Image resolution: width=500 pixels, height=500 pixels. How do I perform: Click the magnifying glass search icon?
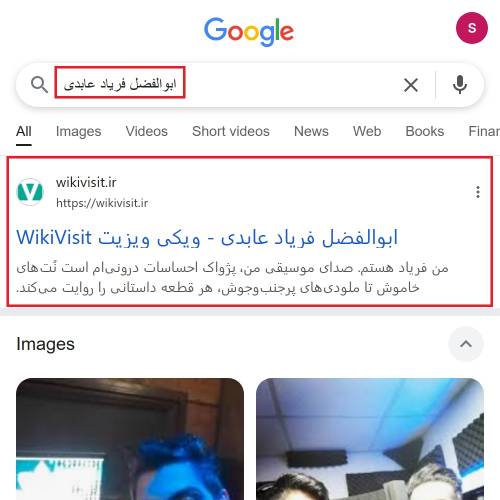click(x=39, y=84)
